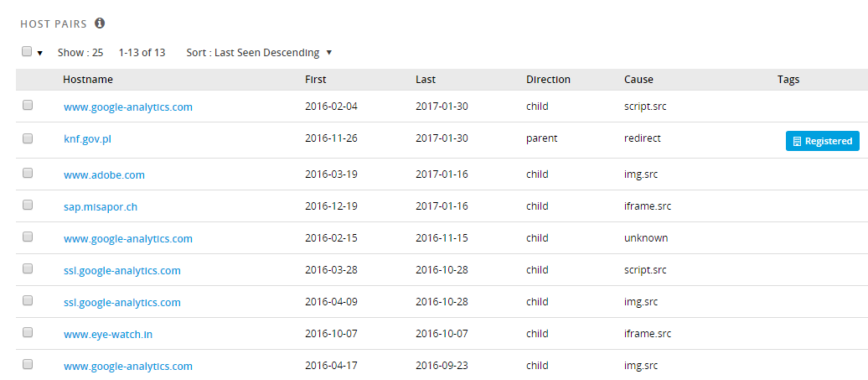Open the knf.gov.pl hostname link
This screenshot has height=380, width=868.
87,139
